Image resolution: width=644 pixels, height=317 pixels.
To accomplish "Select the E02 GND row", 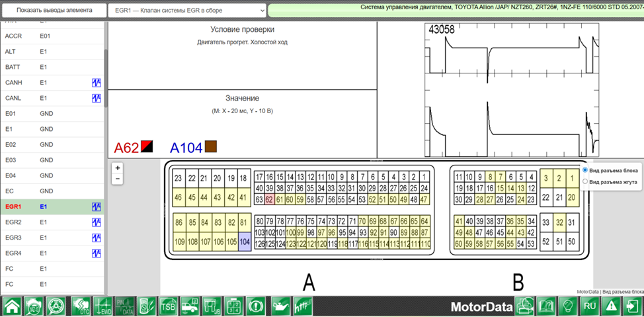I will [52, 145].
